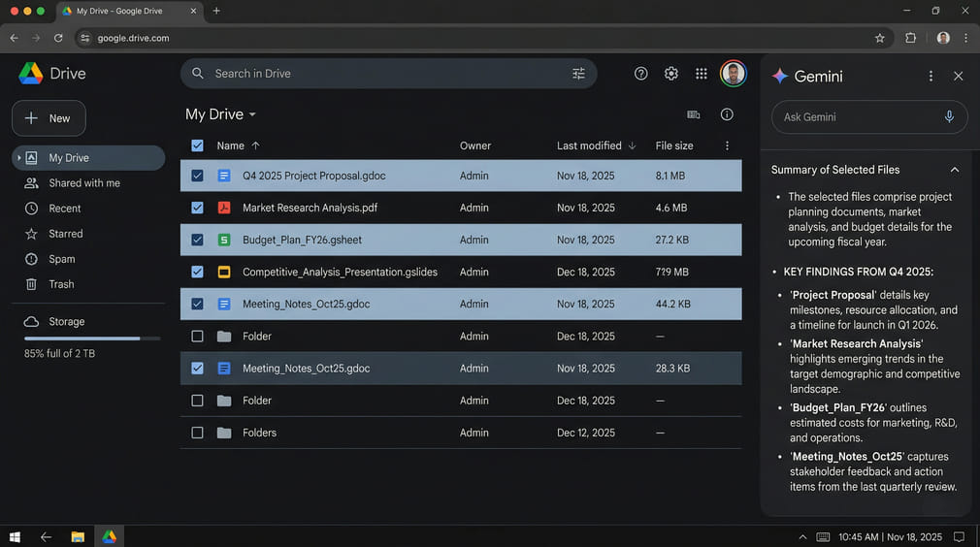980x547 pixels.
Task: Click the Help question mark icon
Action: tap(640, 74)
